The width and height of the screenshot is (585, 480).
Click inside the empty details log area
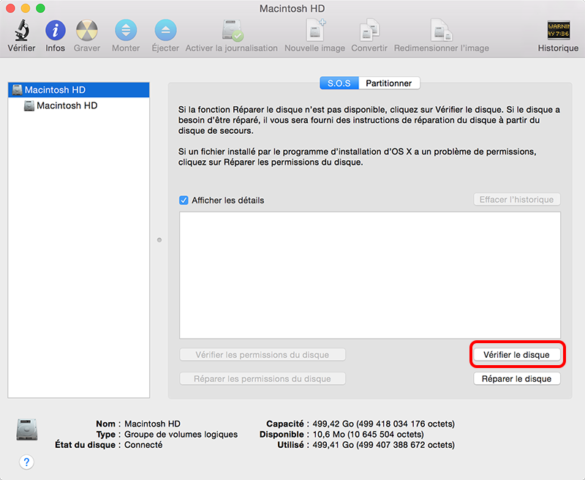pyautogui.click(x=370, y=275)
